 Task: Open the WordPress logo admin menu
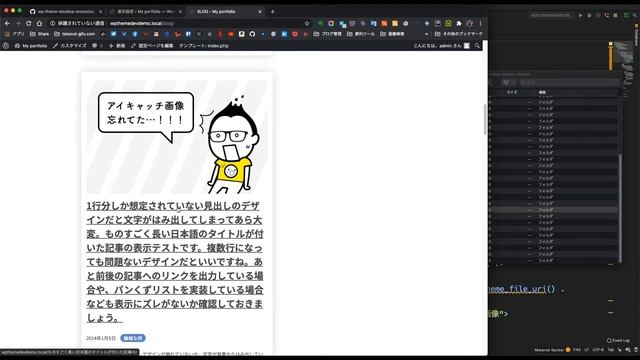(6, 46)
